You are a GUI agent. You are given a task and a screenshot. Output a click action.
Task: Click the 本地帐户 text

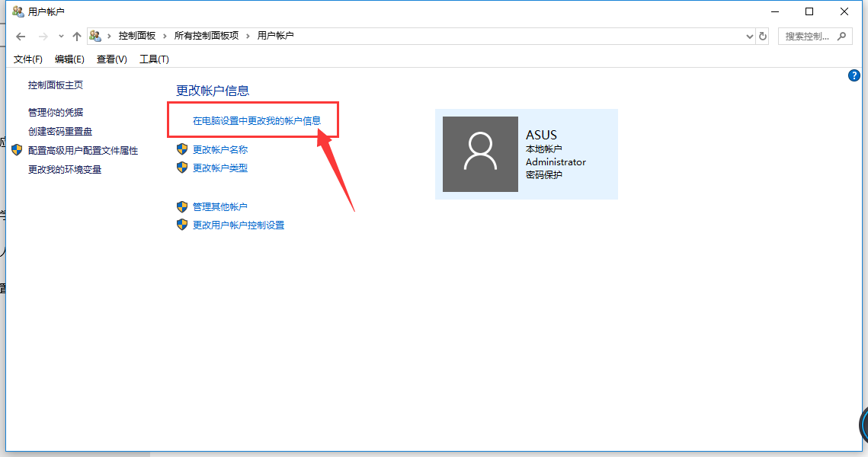click(544, 149)
